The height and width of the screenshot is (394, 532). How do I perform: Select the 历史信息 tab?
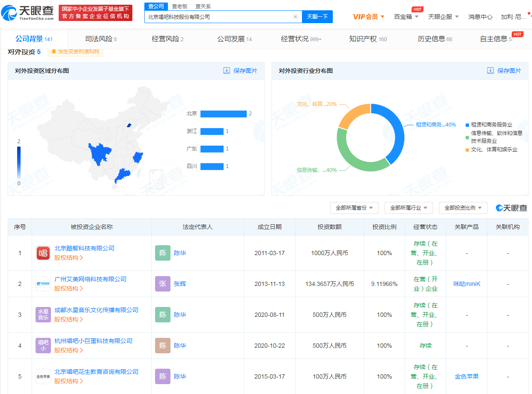coord(435,39)
